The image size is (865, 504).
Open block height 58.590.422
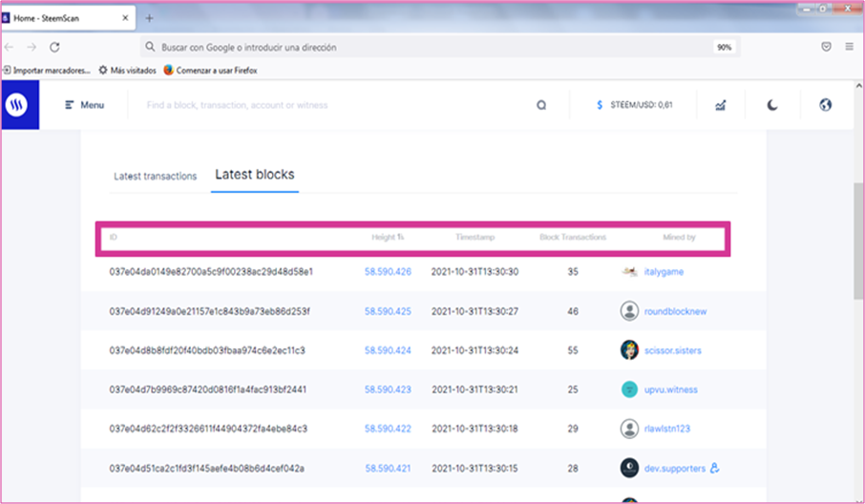click(x=388, y=429)
